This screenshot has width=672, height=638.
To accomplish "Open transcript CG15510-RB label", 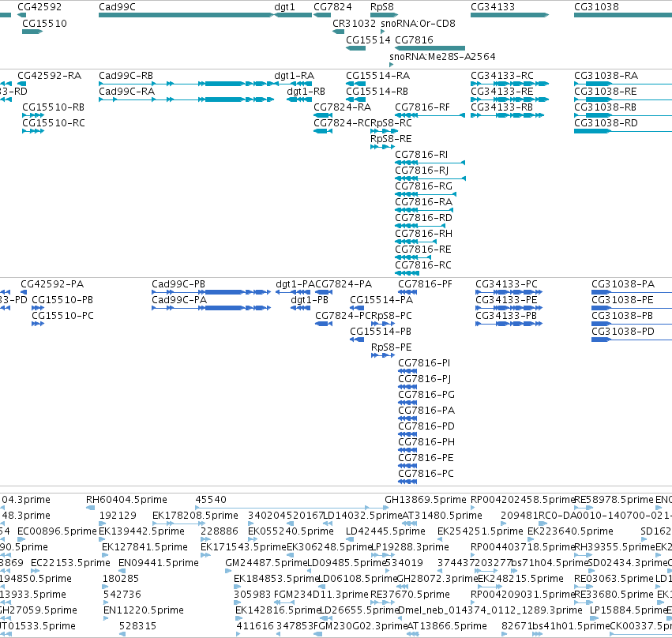I will click(x=53, y=107).
